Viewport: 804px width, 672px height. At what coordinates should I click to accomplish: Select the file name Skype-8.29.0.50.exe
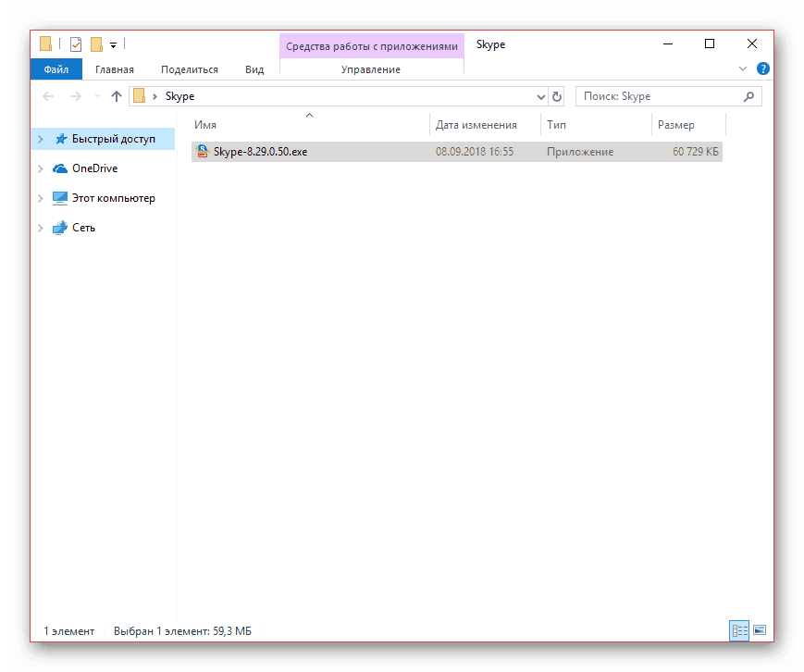pyautogui.click(x=261, y=152)
